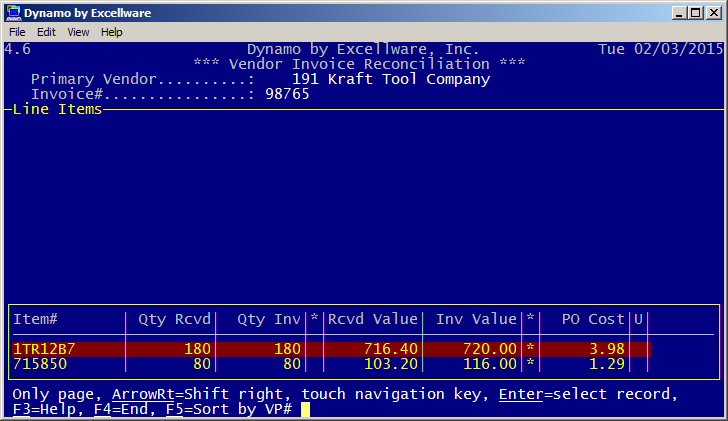Click the Vendor Invoice Reconciliation title

359,64
